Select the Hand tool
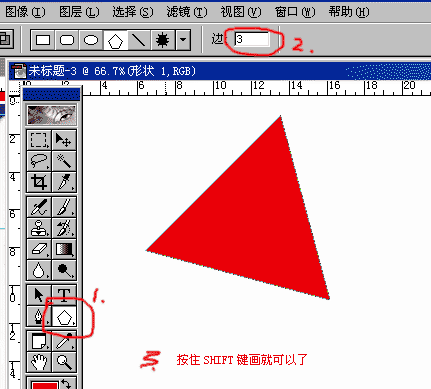The image size is (431, 389). coord(39,361)
